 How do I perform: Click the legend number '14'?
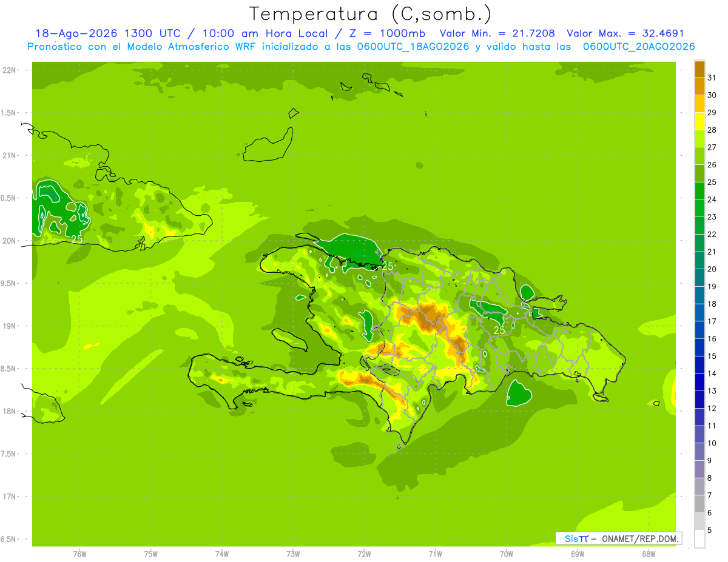[712, 373]
